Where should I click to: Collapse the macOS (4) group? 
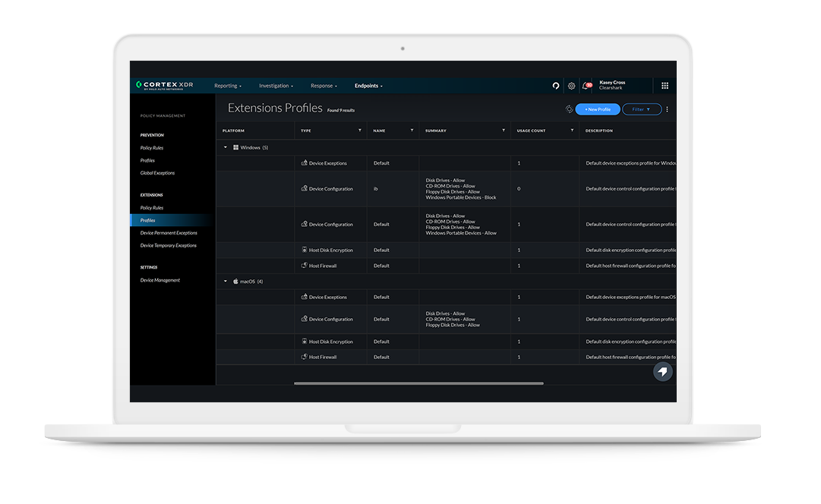(x=226, y=281)
